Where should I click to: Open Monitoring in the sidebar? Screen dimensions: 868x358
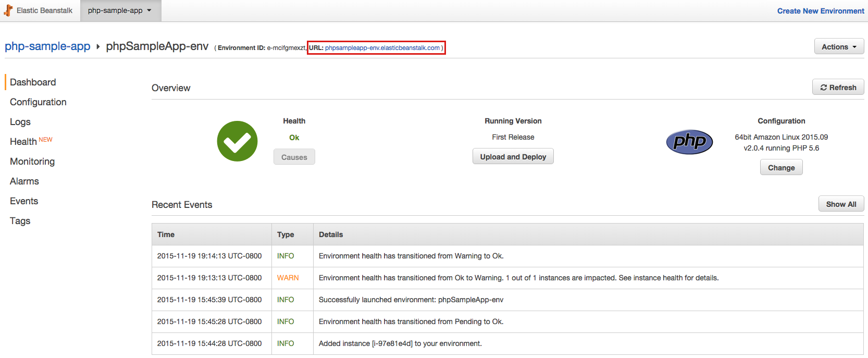(x=32, y=162)
